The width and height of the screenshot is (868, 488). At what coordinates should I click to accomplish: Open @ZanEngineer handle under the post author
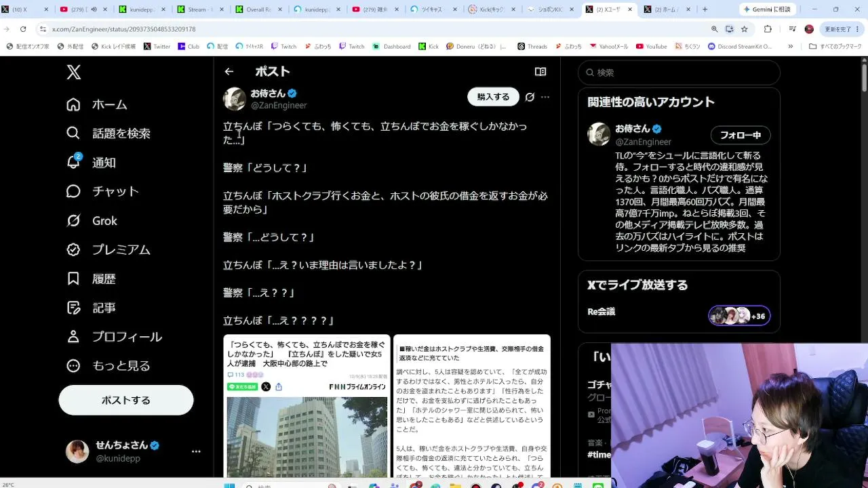point(279,106)
